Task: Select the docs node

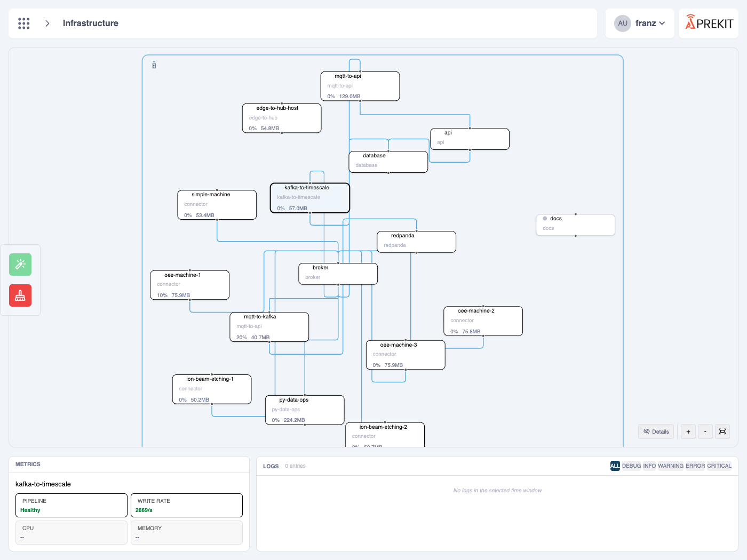Action: pos(575,225)
